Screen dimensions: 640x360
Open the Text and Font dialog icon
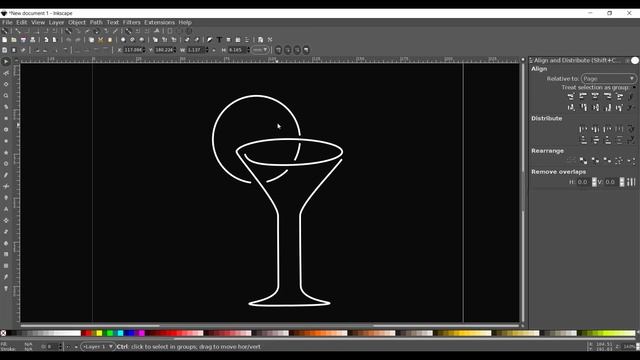click(219, 40)
